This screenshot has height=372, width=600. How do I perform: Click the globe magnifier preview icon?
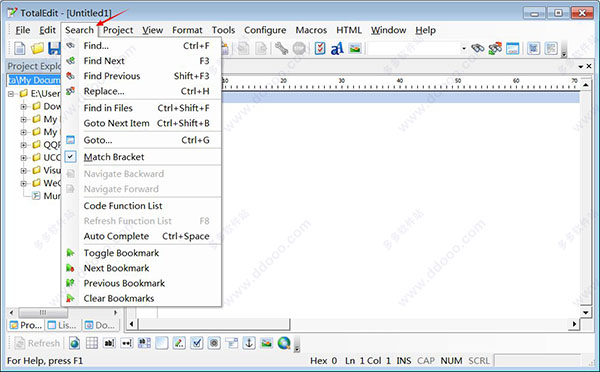coord(284,343)
